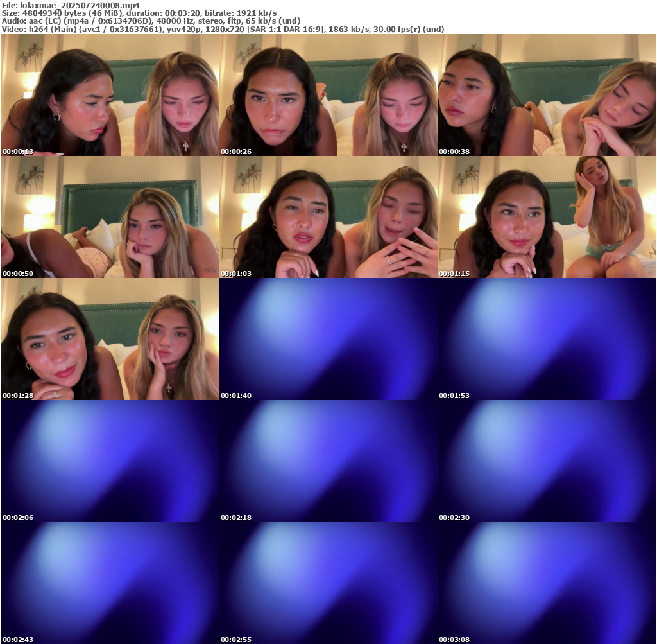Select the thumbnail frame at 00:00:13
Viewport: 657px width, 644px height.
[x=110, y=95]
